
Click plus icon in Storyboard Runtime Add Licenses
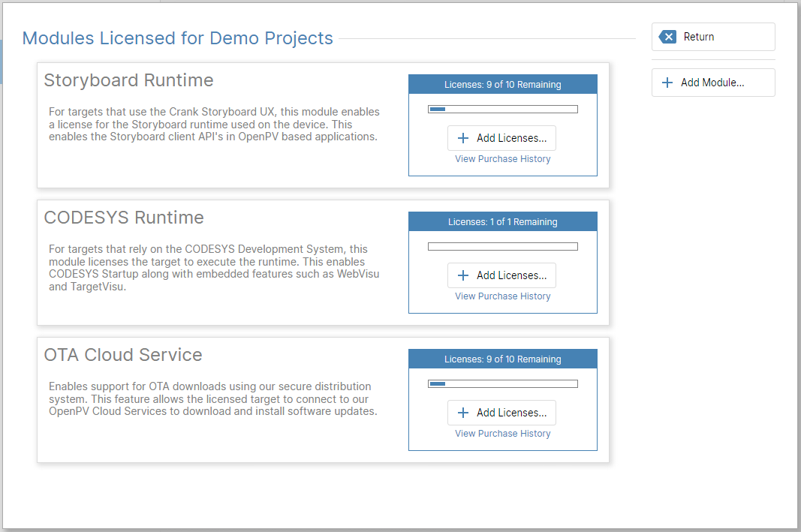click(x=463, y=138)
